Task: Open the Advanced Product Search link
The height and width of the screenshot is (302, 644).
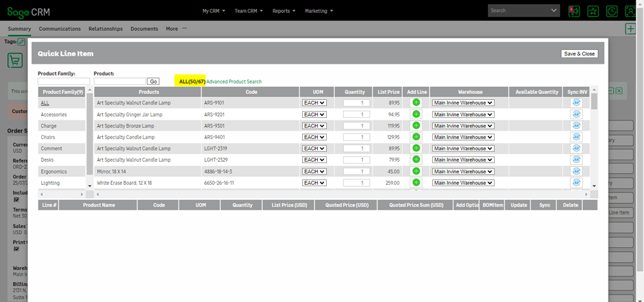Action: (x=234, y=81)
